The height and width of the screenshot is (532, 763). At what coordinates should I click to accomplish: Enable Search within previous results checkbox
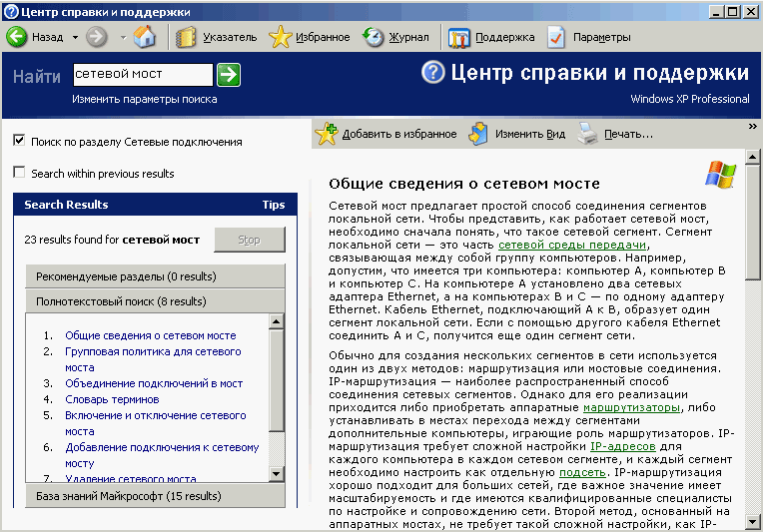point(19,173)
